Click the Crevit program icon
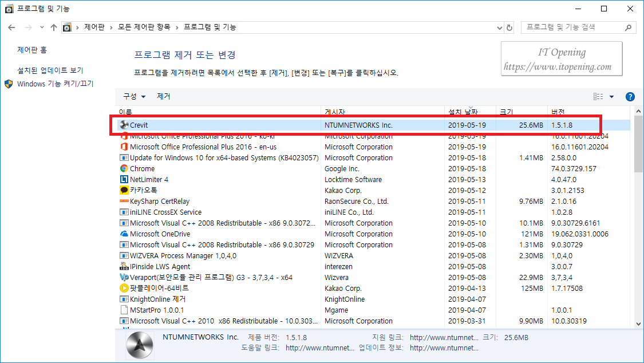644x363 pixels. click(124, 125)
